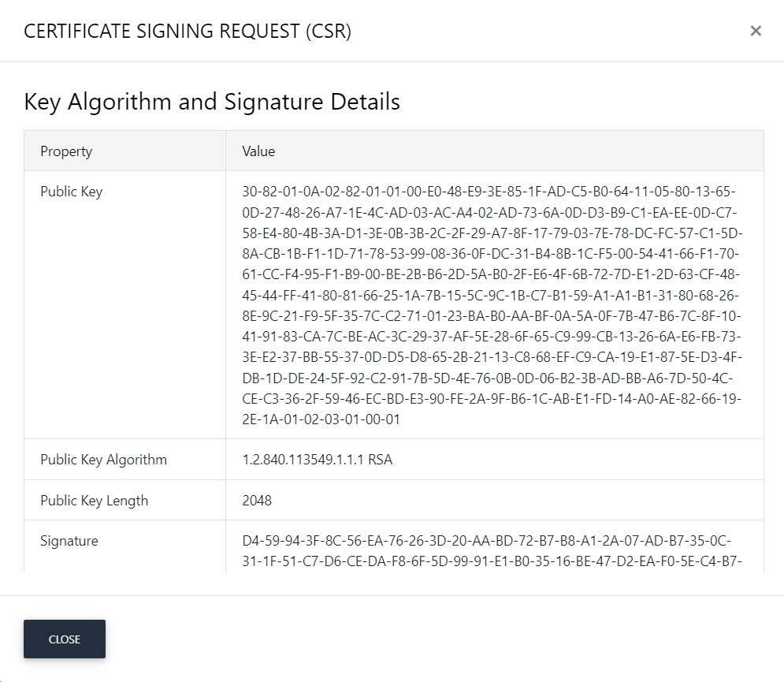This screenshot has height=682, width=784.
Task: Select the Signature property label
Action: pos(69,541)
